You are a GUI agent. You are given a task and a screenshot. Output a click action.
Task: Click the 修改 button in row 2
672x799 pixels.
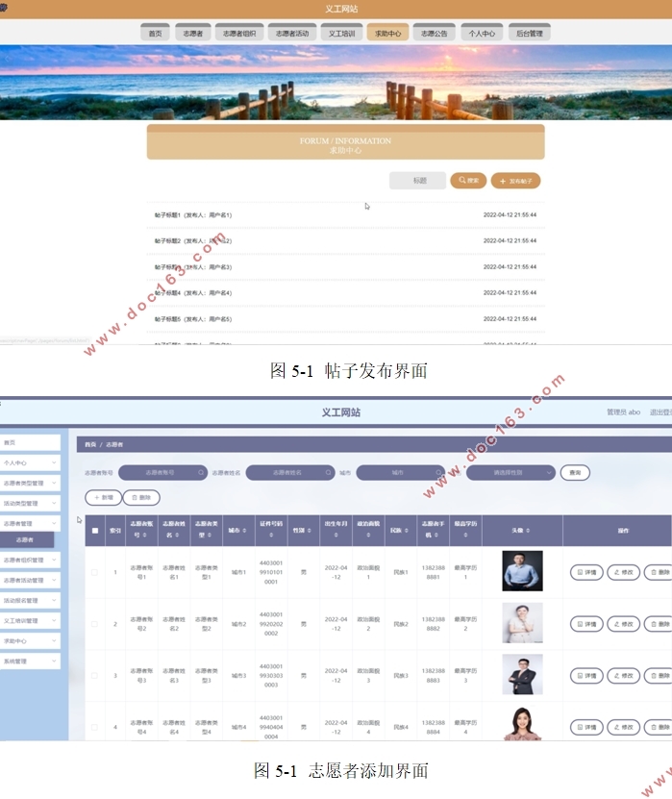click(624, 624)
